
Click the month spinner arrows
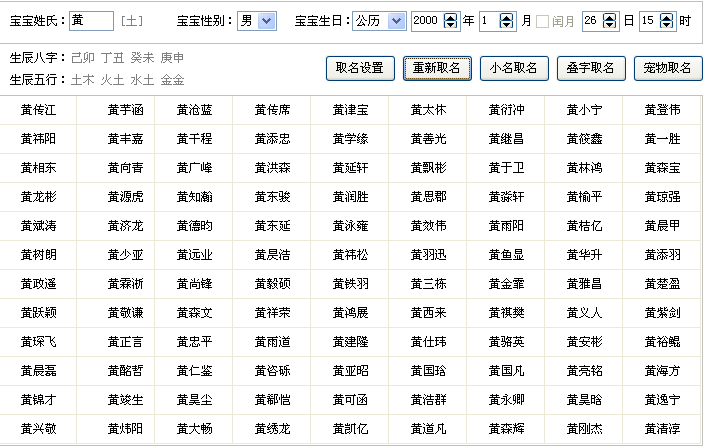click(x=507, y=21)
